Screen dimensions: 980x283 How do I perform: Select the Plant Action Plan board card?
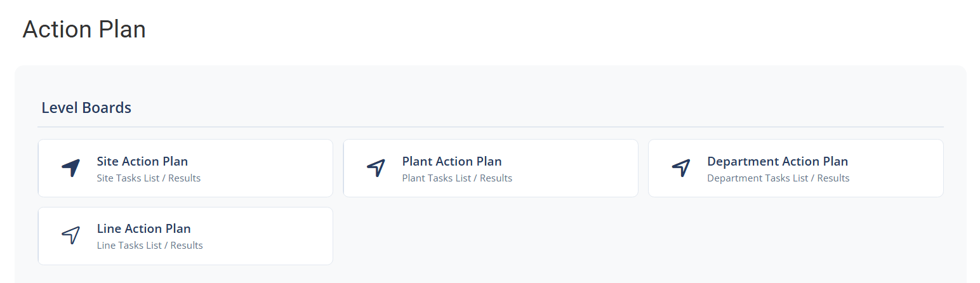(x=571, y=168)
